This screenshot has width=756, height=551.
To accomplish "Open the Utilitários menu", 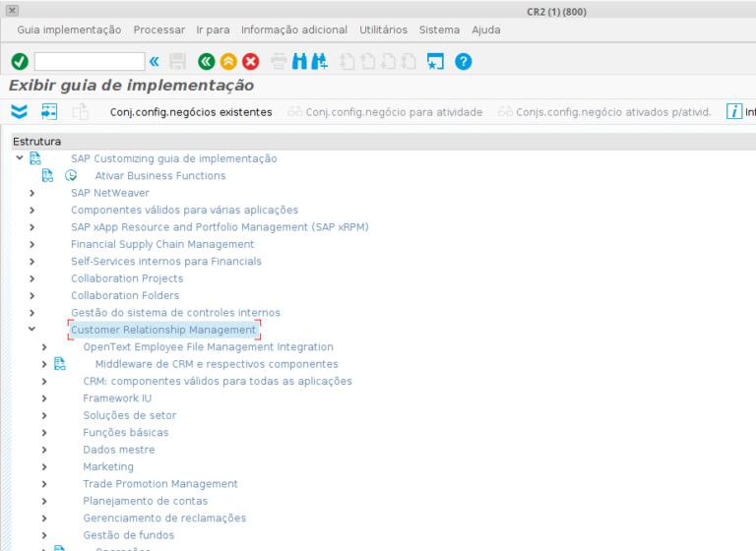I will click(x=383, y=30).
